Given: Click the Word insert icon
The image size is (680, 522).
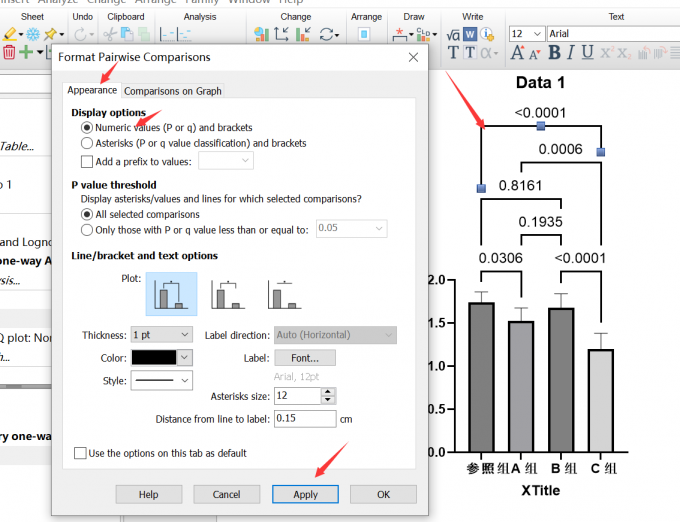Looking at the screenshot, I should coord(470,34).
